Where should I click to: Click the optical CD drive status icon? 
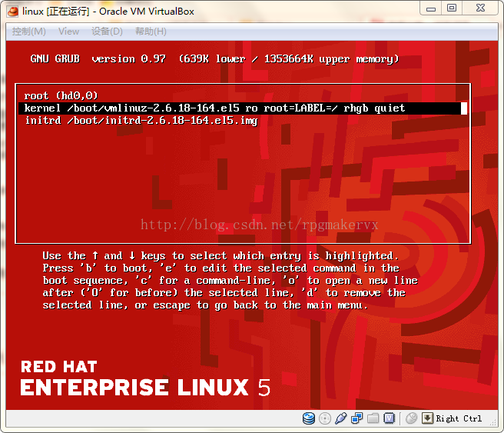click(325, 418)
